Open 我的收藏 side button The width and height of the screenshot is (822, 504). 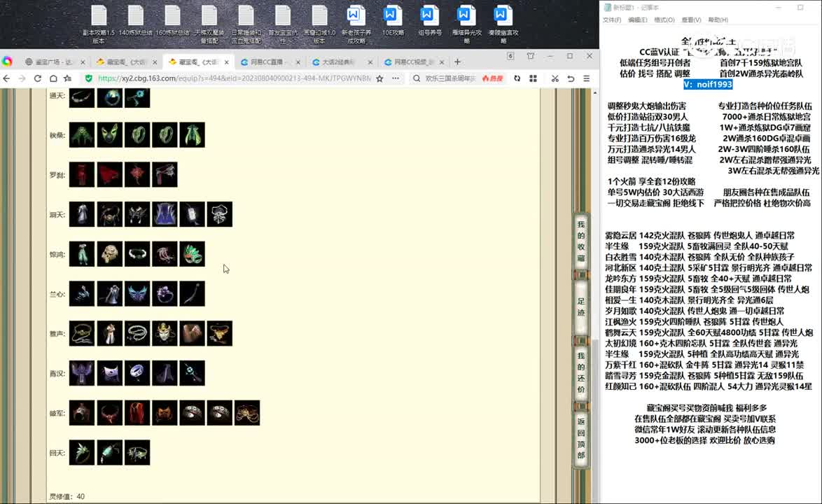581,241
